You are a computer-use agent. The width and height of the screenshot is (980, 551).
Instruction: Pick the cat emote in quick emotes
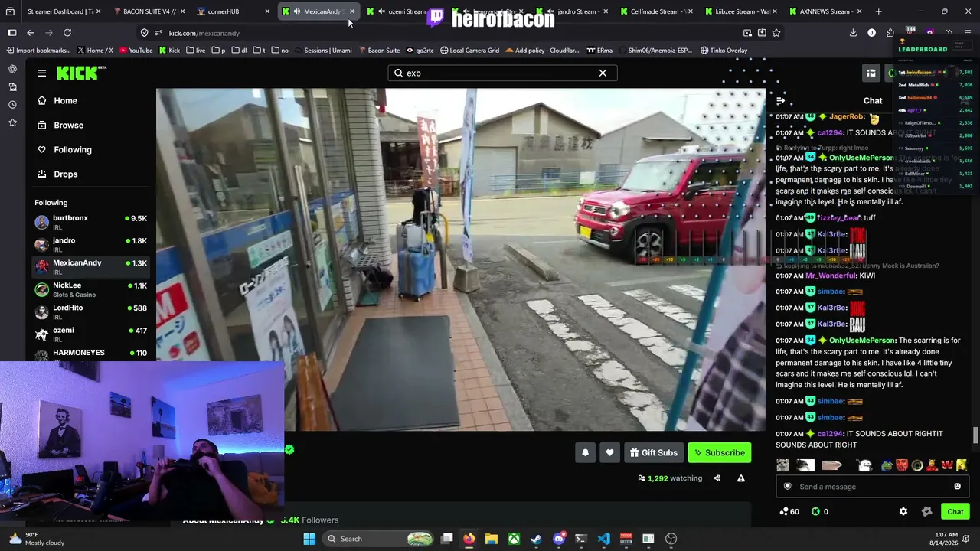[x=782, y=465]
